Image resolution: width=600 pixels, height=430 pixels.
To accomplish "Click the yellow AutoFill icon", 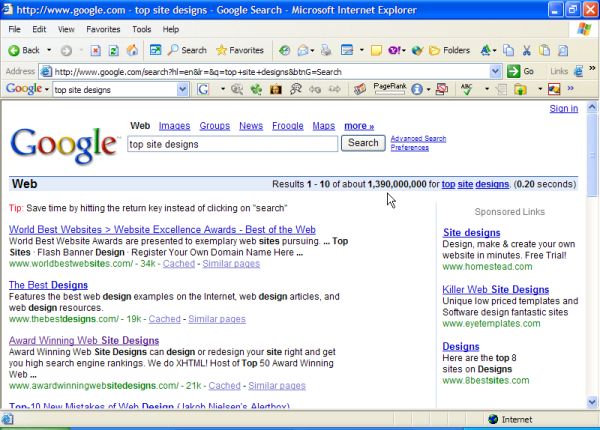I will (x=520, y=90).
